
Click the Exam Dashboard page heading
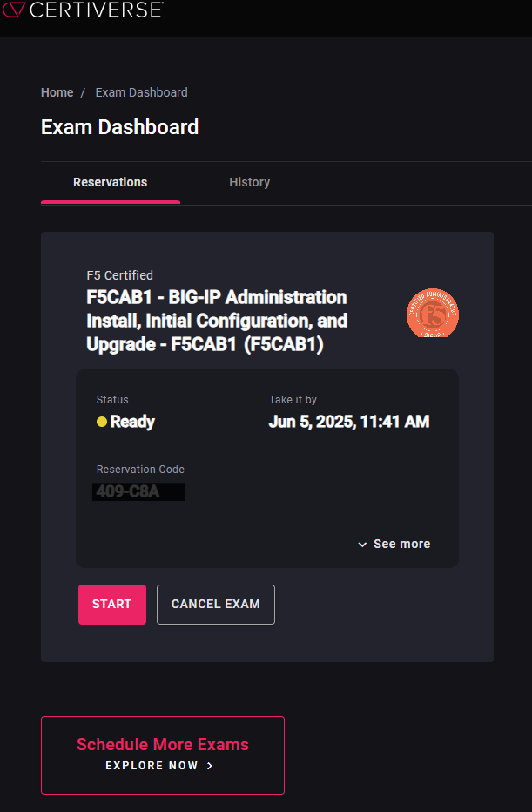tap(119, 127)
